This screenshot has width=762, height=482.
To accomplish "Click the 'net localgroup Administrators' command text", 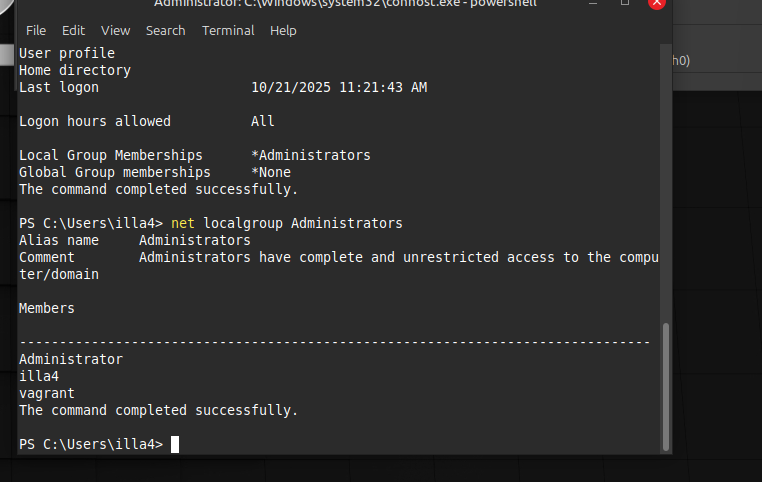I will pyautogui.click(x=287, y=222).
